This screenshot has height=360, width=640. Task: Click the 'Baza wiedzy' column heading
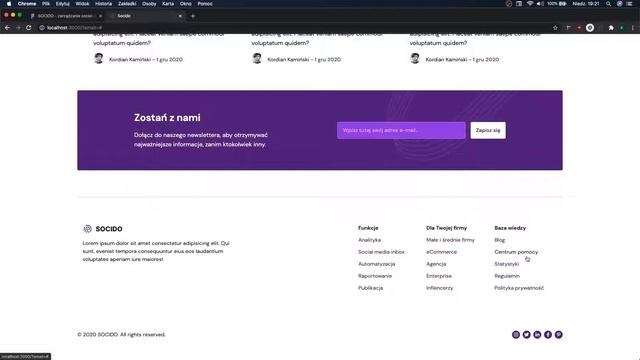click(x=510, y=228)
